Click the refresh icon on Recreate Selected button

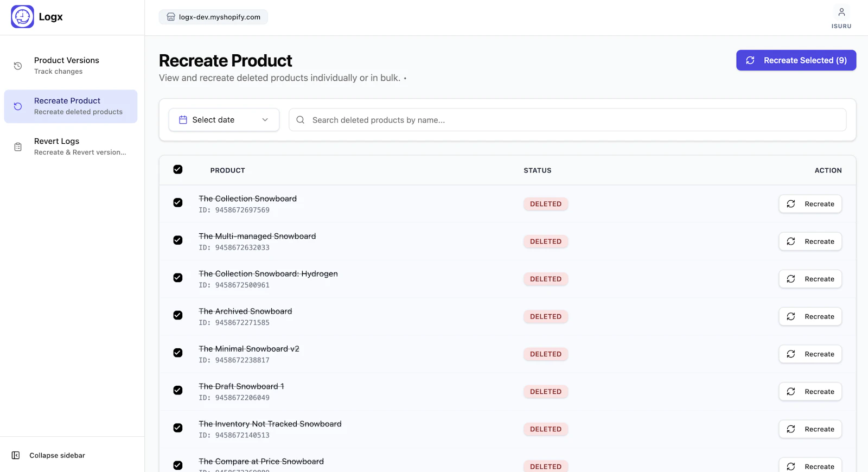pos(750,60)
